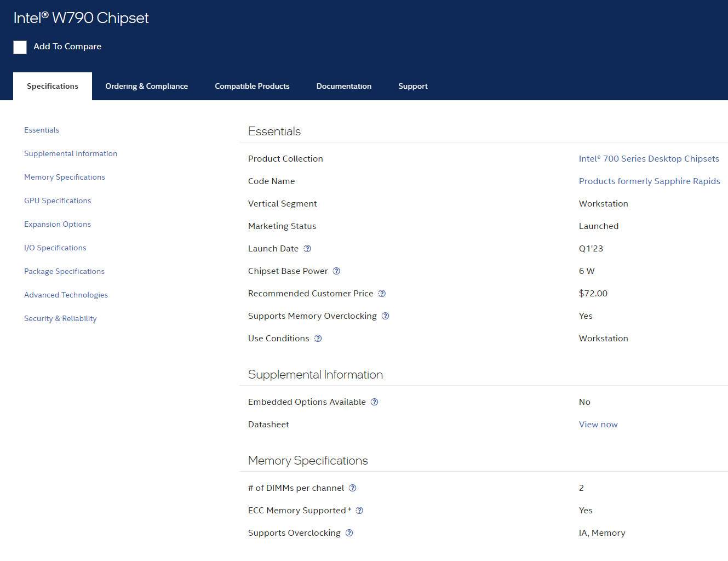Jump to GPU Specifications in sidebar

58,201
